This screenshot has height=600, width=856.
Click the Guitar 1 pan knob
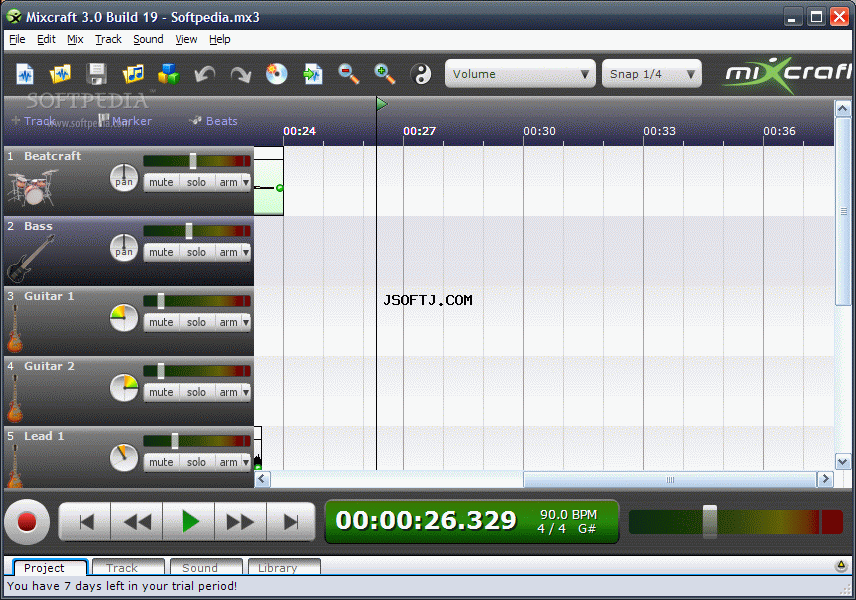[x=124, y=318]
